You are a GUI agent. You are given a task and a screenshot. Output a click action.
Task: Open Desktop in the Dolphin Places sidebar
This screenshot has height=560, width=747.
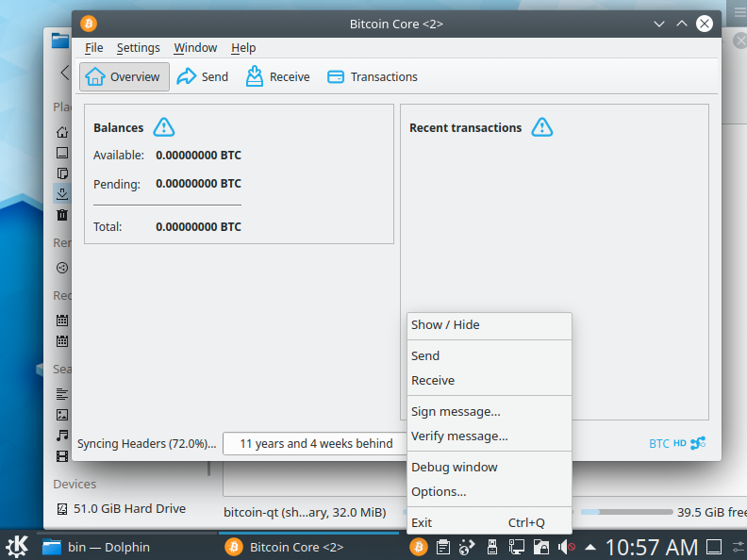click(x=62, y=153)
